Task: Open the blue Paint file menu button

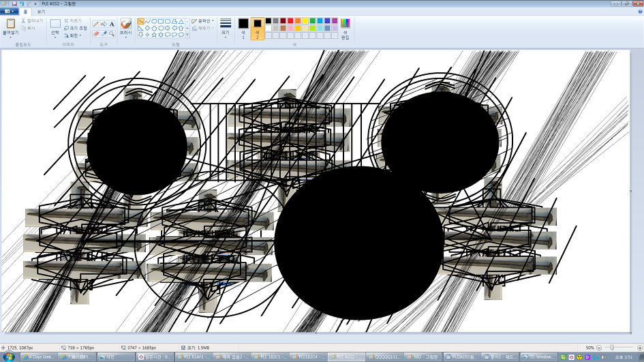Action: 10,12
